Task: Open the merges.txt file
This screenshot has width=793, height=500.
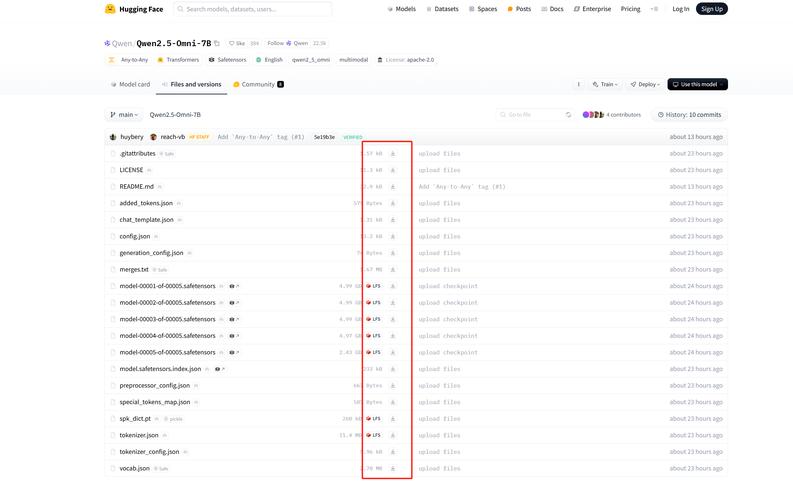Action: pyautogui.click(x=134, y=270)
